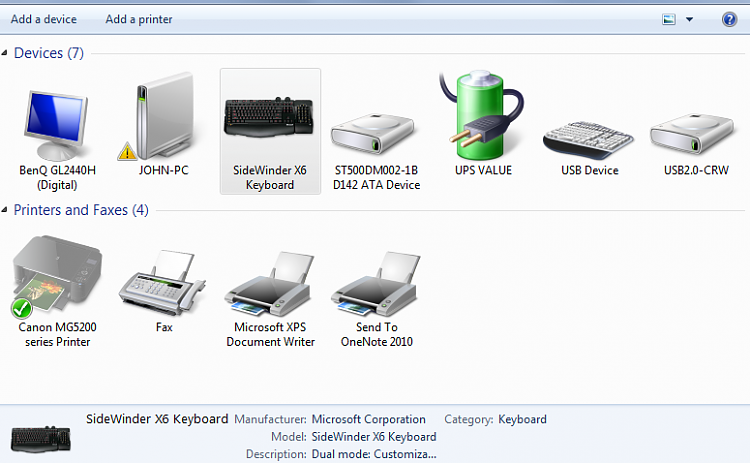
Task: Select the USB Device keyboard icon
Action: click(x=588, y=139)
